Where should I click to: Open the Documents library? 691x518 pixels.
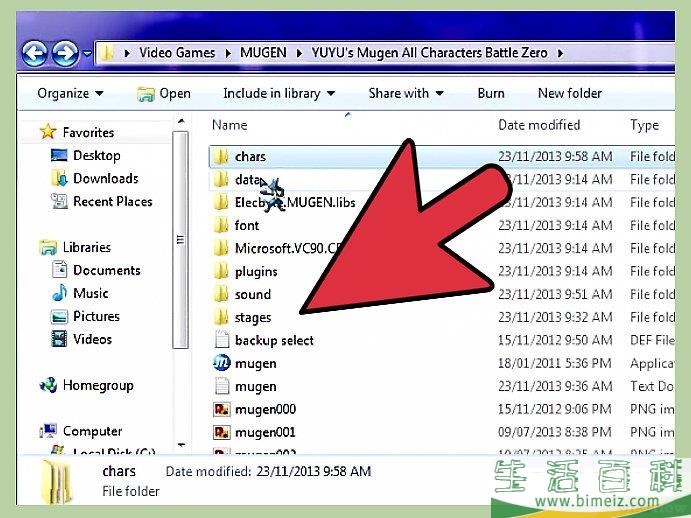click(107, 270)
